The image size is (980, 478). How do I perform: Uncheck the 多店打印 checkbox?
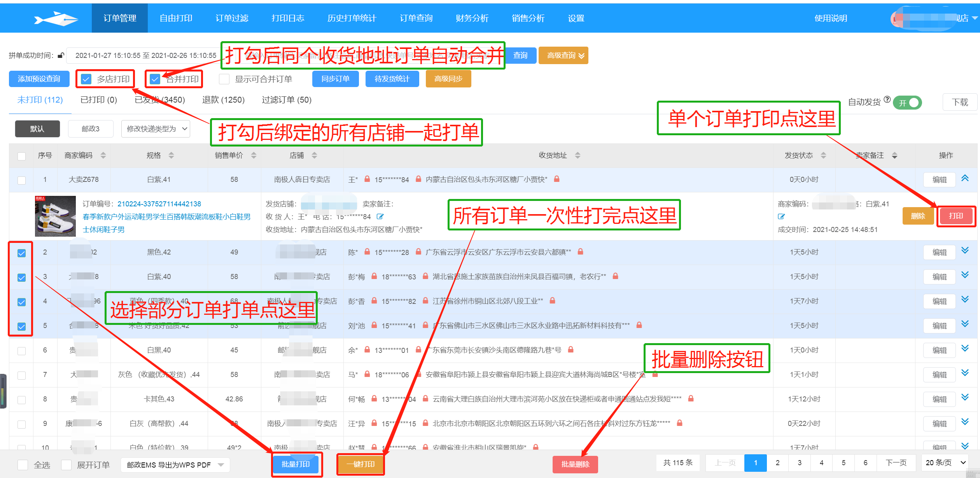86,79
